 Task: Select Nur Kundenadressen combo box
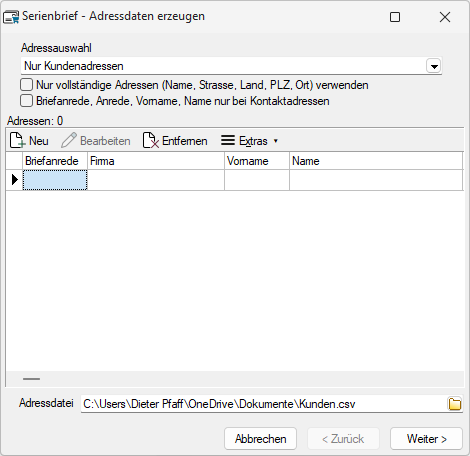tap(231, 66)
